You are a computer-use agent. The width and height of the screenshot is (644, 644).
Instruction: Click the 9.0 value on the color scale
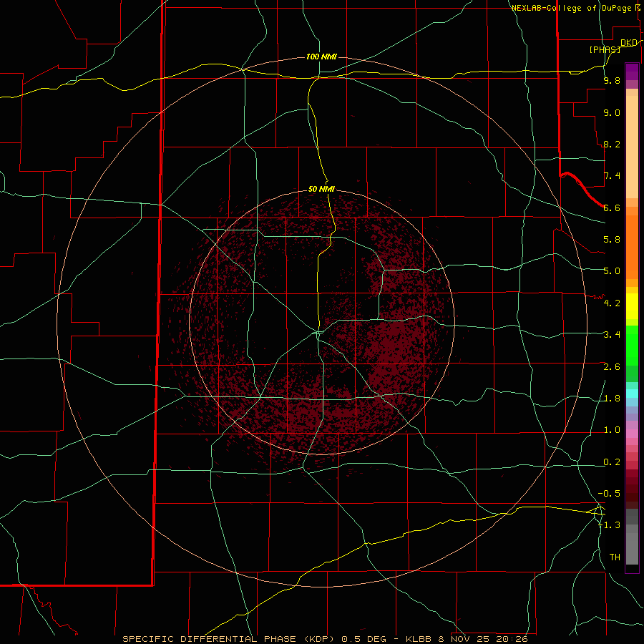point(612,112)
